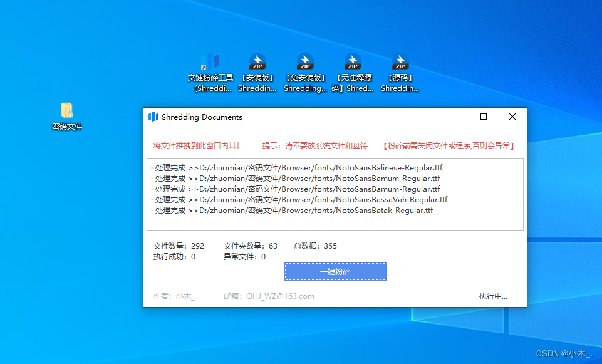Viewport: 602px width, 364px height.
Task: Open the 【源码】Shredding ZIP archive
Action: [400, 63]
